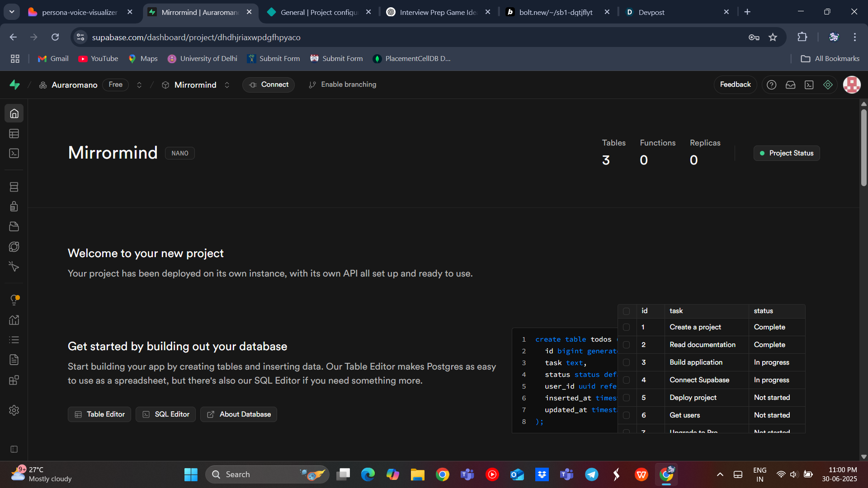Click the About Database link button
Image resolution: width=868 pixels, height=488 pixels.
(239, 414)
